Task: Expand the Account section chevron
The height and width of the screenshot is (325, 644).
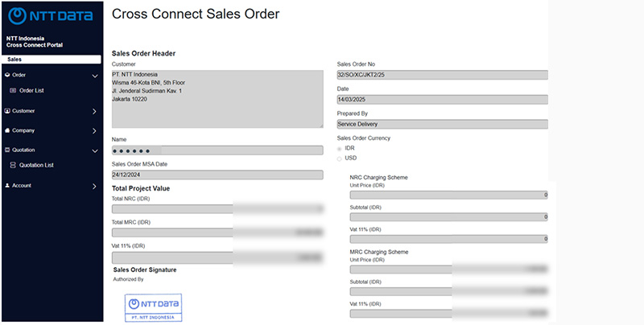Action: coord(94,186)
